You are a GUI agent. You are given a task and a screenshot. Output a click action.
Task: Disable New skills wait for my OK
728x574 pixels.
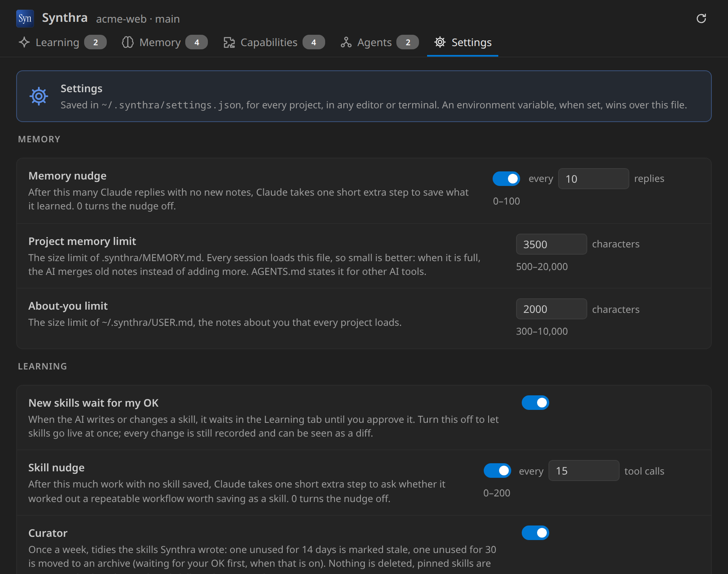(535, 403)
